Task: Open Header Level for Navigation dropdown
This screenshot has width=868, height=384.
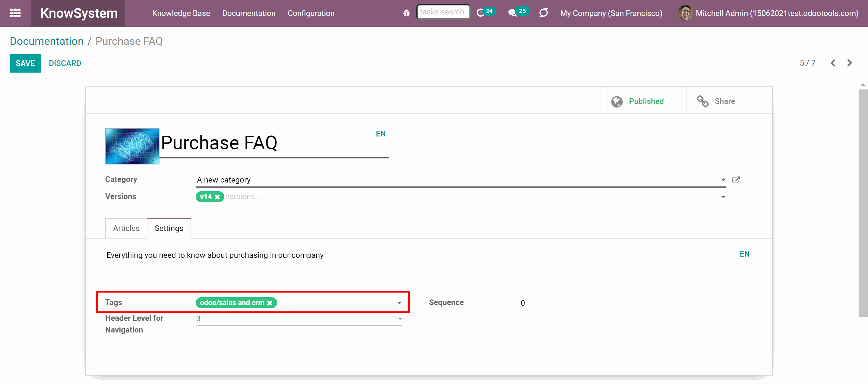Action: 298,318
